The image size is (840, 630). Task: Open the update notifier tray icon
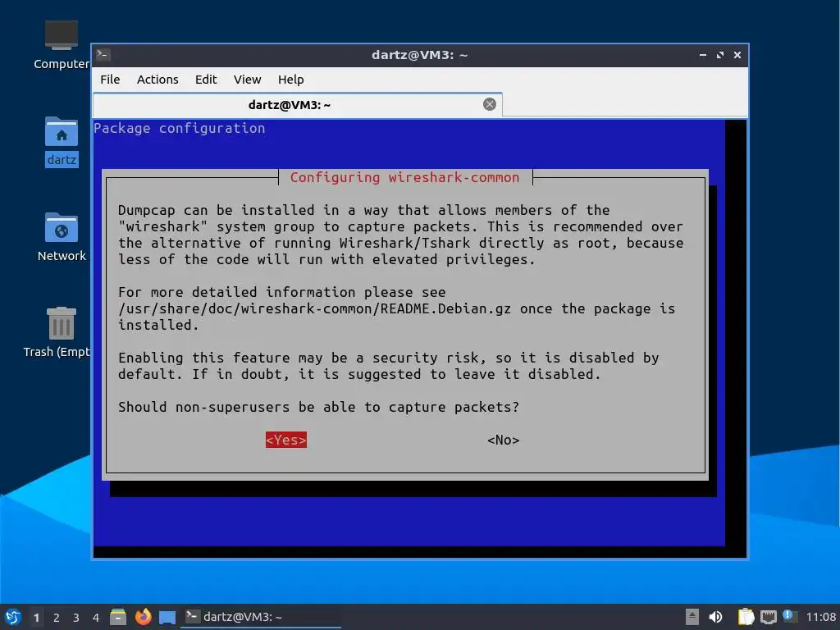[789, 617]
